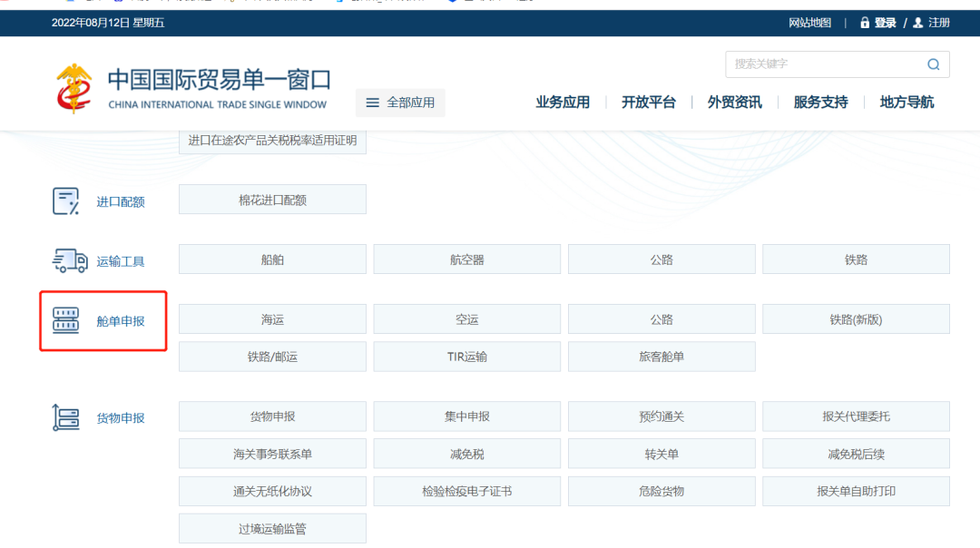Viewport: 980px width, 548px height.
Task: Open the 地方导航 navigation menu
Action: [x=906, y=103]
